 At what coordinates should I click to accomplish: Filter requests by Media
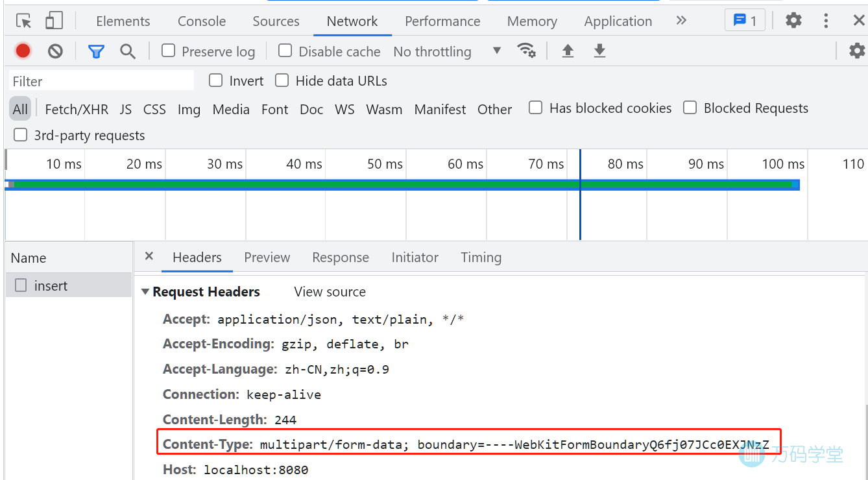pos(231,109)
